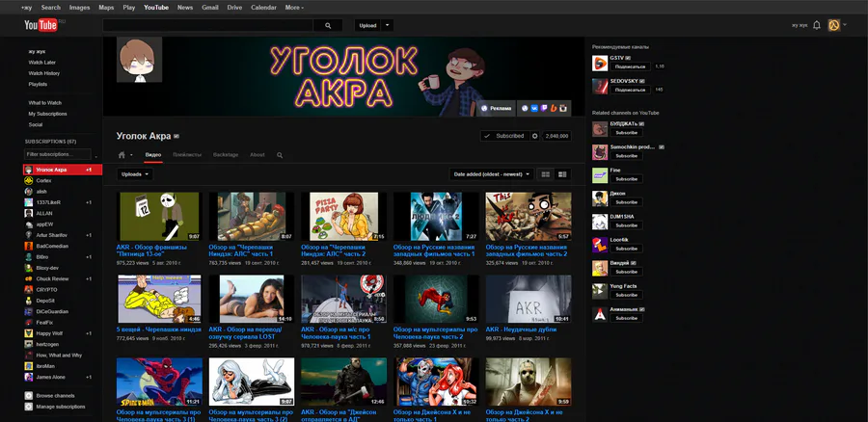Open the SEDOVSKY recommended channel icon
The width and height of the screenshot is (868, 422).
[x=600, y=86]
